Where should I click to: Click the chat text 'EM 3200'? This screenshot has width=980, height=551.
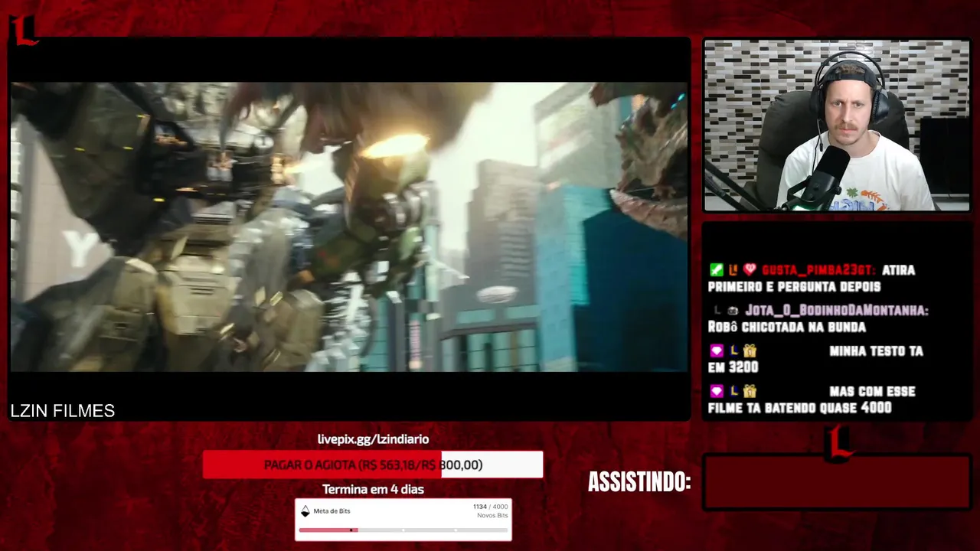(733, 367)
